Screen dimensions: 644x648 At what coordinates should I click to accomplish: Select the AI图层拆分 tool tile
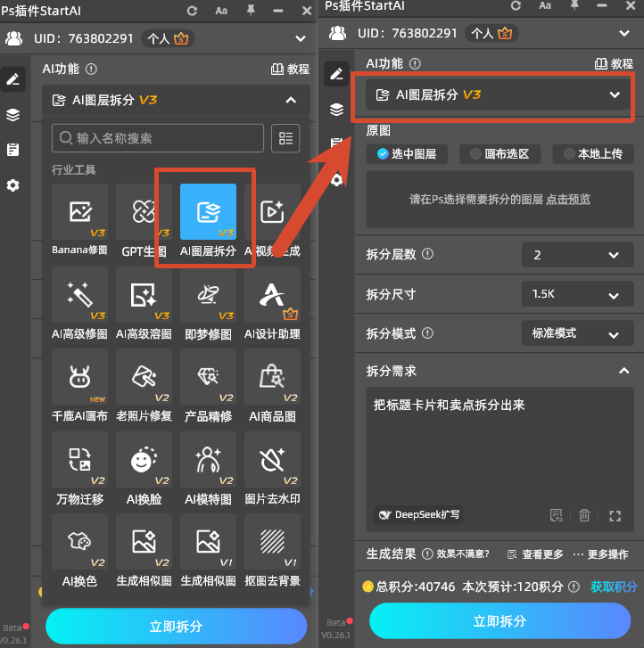point(208,220)
